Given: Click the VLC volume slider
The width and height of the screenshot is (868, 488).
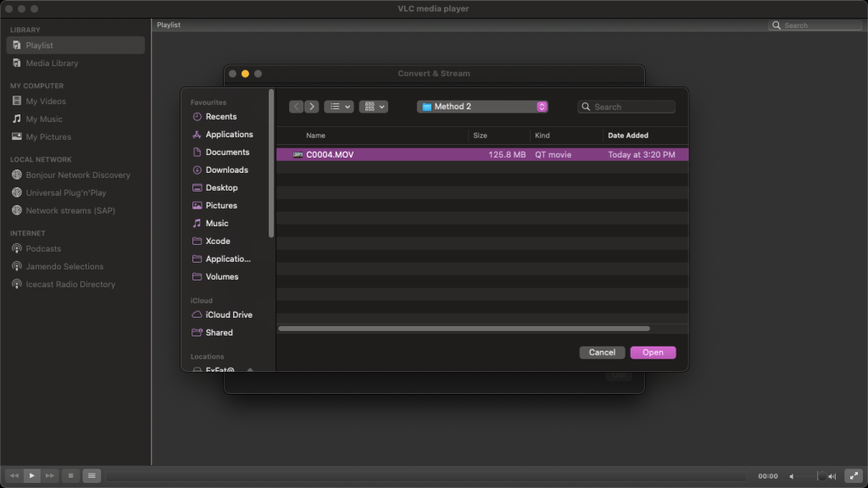Looking at the screenshot, I should coord(812,476).
